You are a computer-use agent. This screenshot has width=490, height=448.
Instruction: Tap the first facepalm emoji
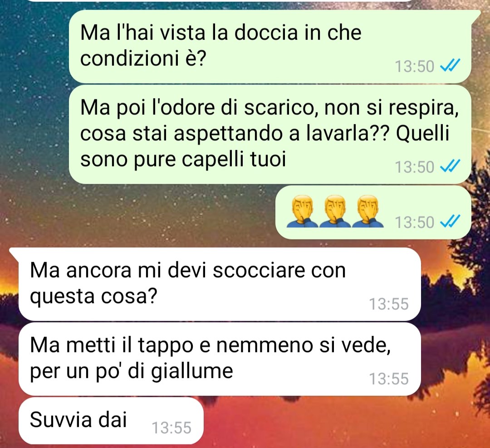302,211
